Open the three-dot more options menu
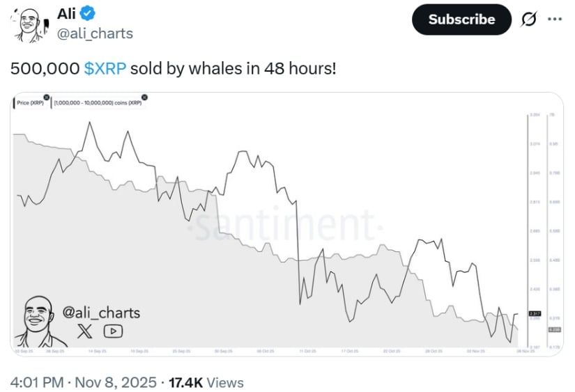 pos(555,19)
